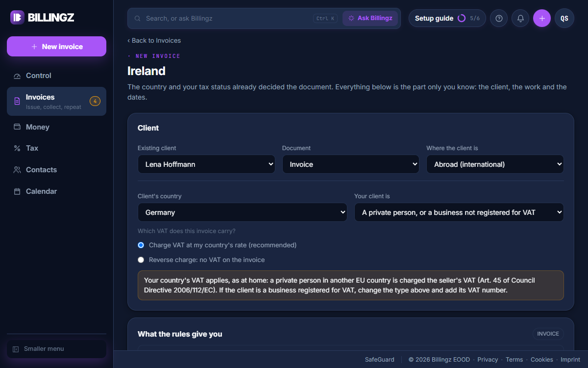Go to Control in sidebar
The image size is (588, 368).
coord(56,76)
